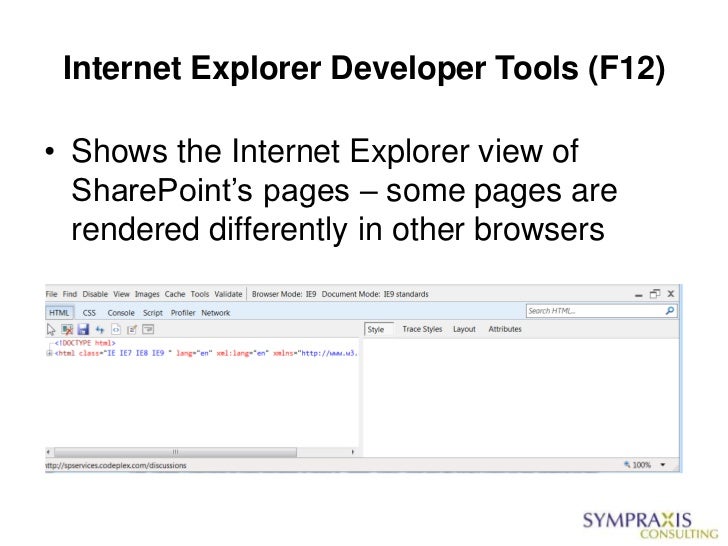The image size is (728, 546).
Task: Click the refresh arrows icon in toolbar
Action: [99, 330]
